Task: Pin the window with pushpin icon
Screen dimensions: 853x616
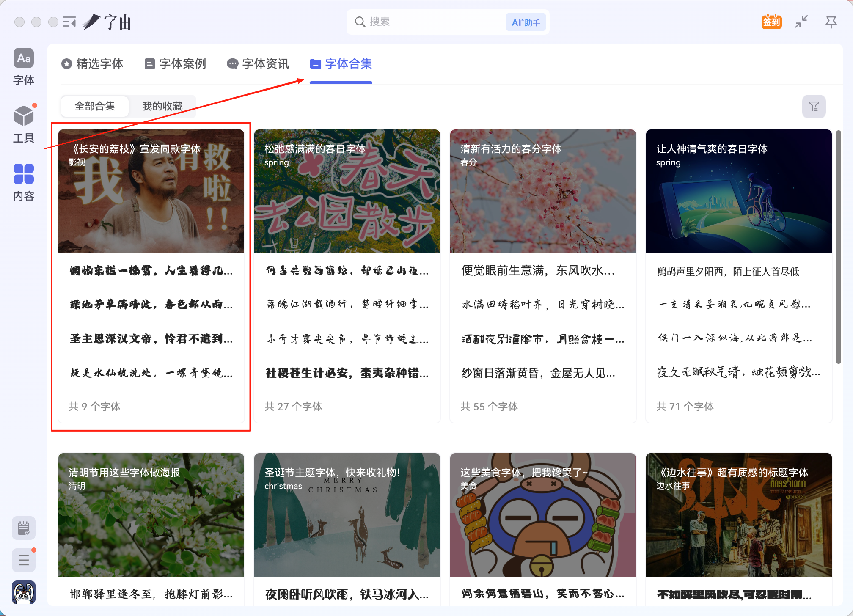Action: click(x=831, y=22)
